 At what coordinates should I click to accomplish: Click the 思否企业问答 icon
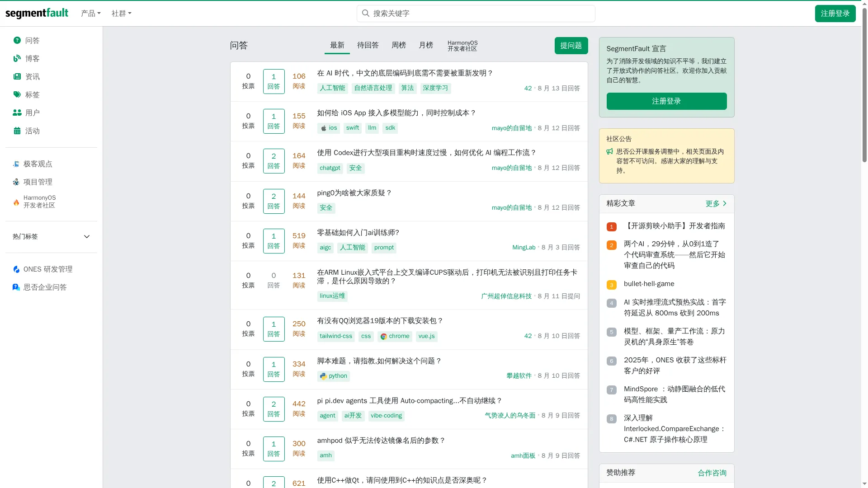pyautogui.click(x=16, y=287)
